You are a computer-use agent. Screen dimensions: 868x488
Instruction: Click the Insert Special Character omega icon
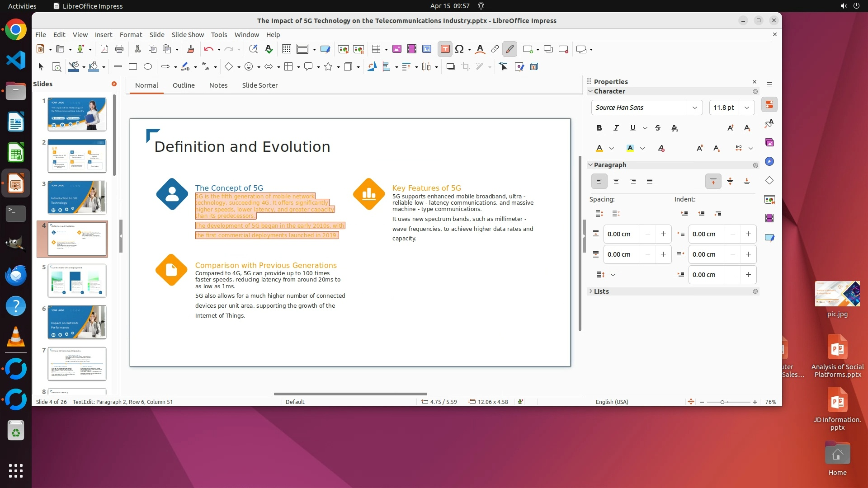pos(459,49)
